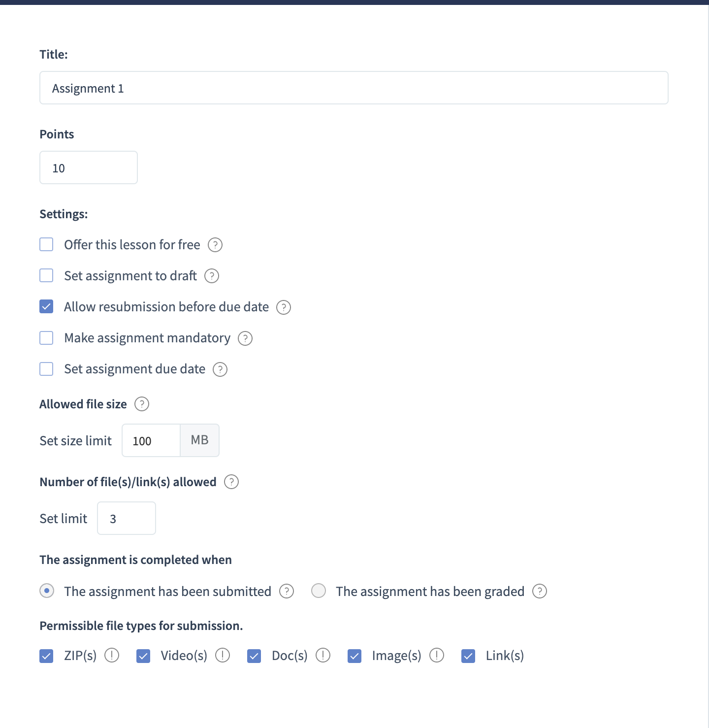The height and width of the screenshot is (728, 709).
Task: Click the Set size limit MB field
Action: click(151, 441)
